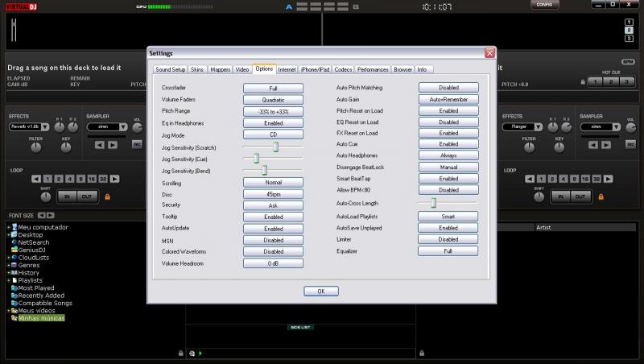
Task: Halve the left deck loop length arrow
Action: click(x=36, y=179)
